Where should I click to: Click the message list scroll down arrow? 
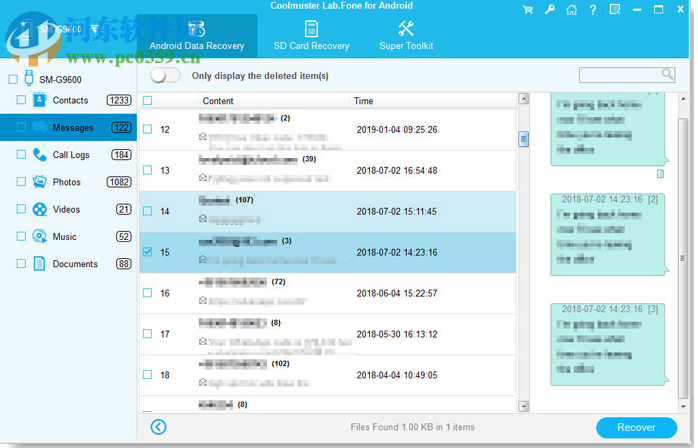pyautogui.click(x=524, y=406)
